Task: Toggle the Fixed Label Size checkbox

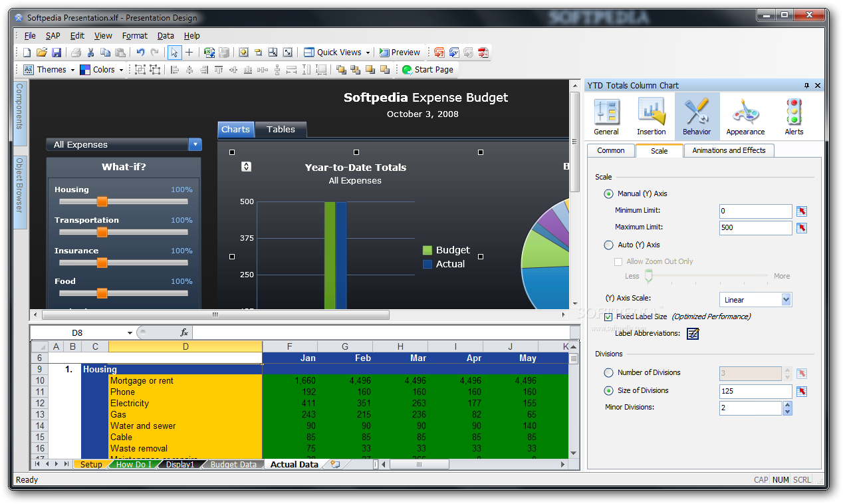Action: pos(608,316)
